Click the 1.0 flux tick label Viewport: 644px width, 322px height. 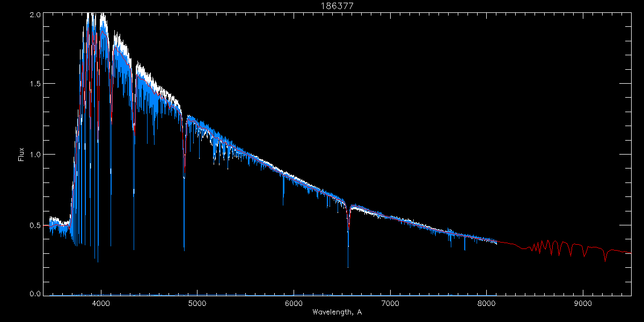click(34, 155)
